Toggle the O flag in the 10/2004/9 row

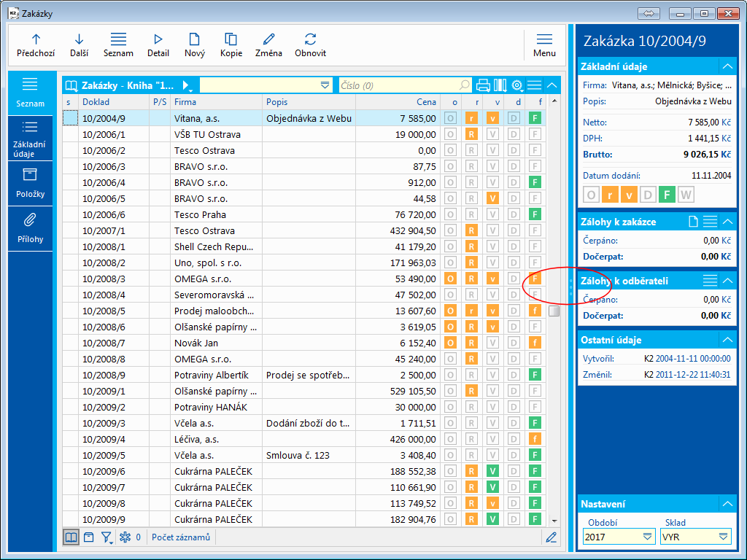click(x=451, y=118)
